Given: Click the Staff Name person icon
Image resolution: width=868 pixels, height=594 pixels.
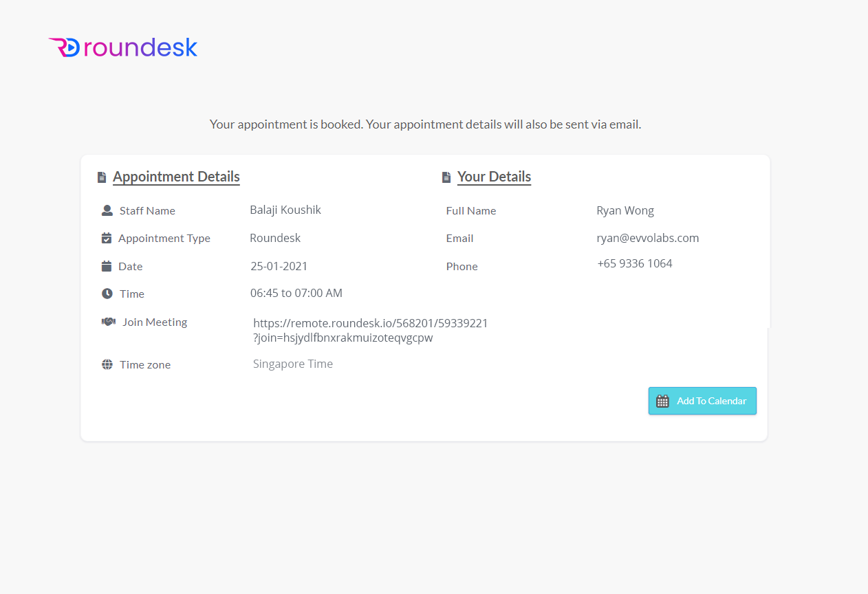Looking at the screenshot, I should point(107,210).
